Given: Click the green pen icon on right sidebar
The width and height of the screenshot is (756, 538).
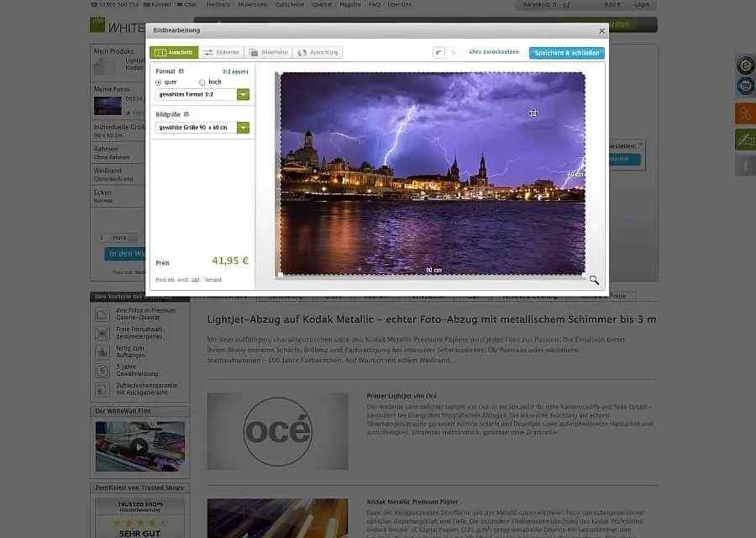Looking at the screenshot, I should click(745, 140).
